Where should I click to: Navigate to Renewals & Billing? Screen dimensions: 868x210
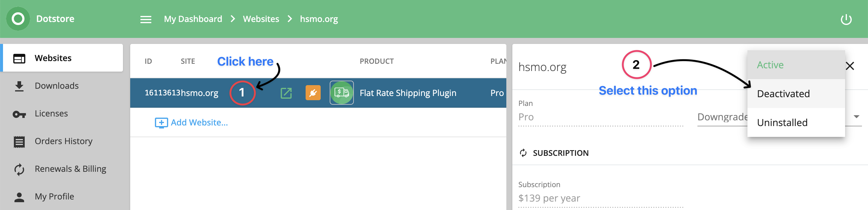click(71, 168)
